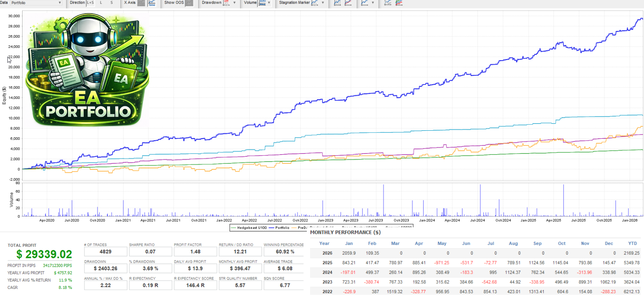Viewport: 644px width, 297px height.
Task: Select Long-only direction L
Action: click(101, 3)
